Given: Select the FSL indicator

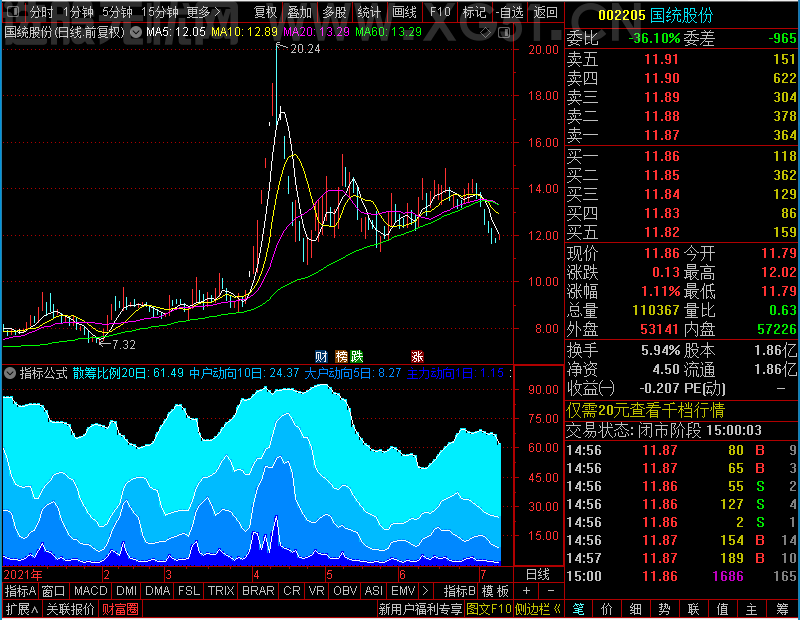Looking at the screenshot, I should tap(189, 591).
